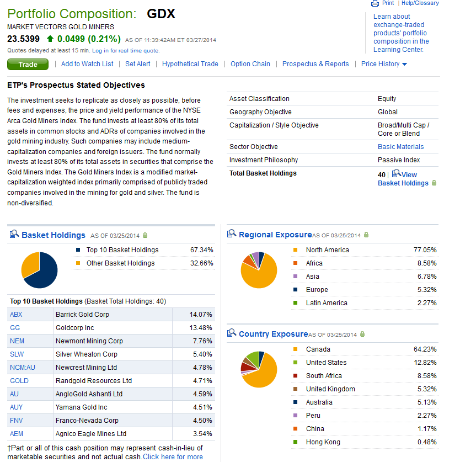Open the NCM:AU ticker link
476x462 pixels.
tap(23, 367)
